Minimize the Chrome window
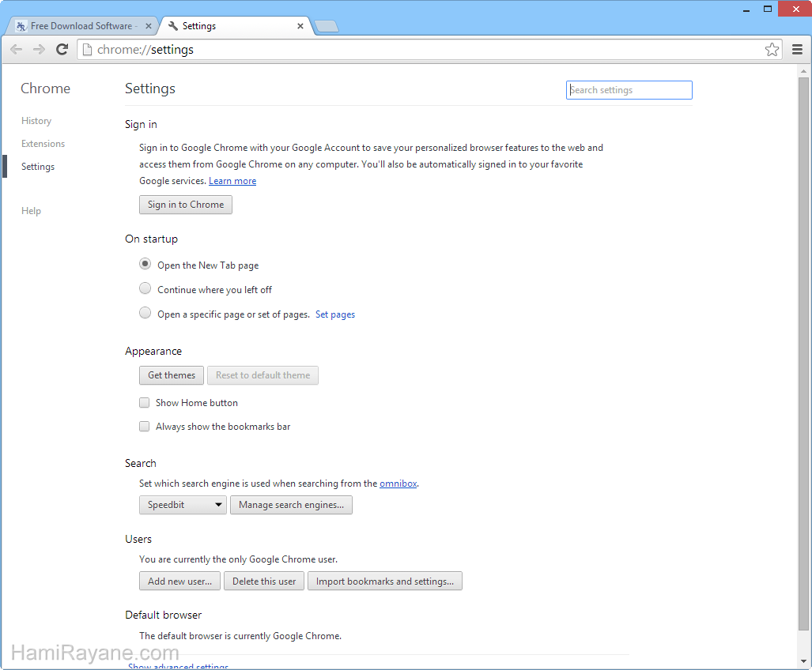This screenshot has width=812, height=670. click(x=746, y=9)
